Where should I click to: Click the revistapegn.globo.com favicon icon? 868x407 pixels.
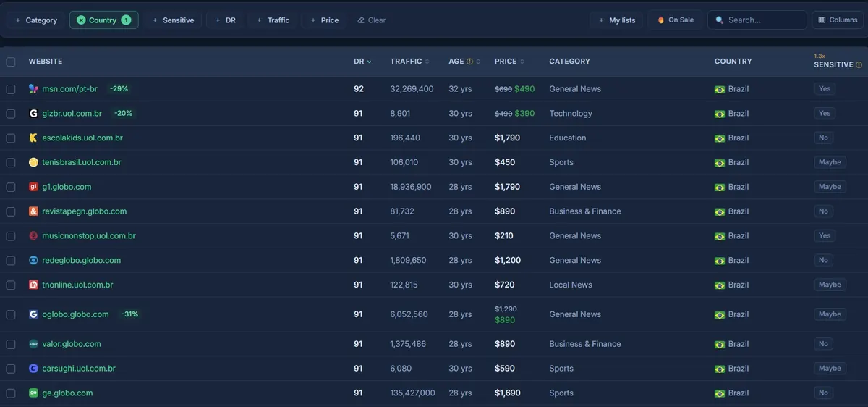pyautogui.click(x=33, y=211)
